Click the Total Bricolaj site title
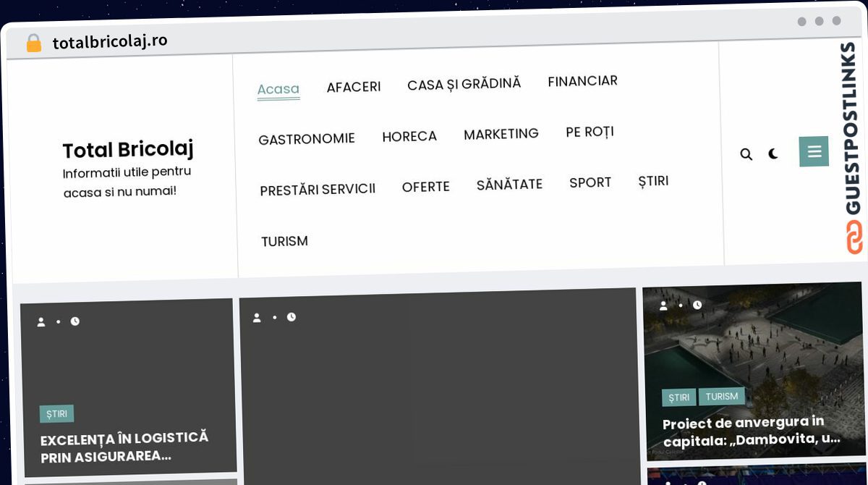 click(x=128, y=150)
